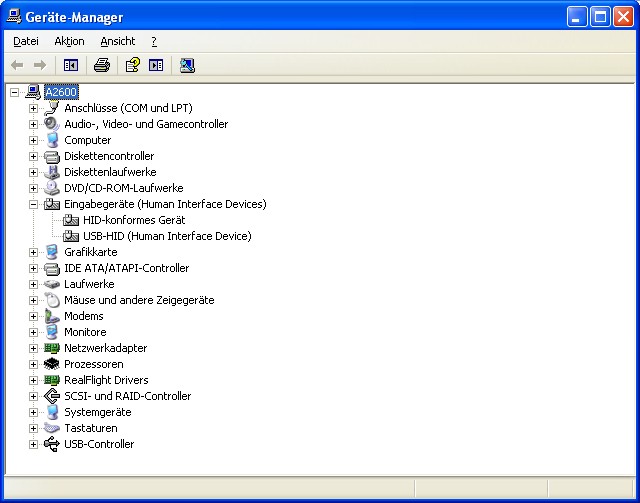Click the green network card icon for Netzwerkadapter
The width and height of the screenshot is (640, 503).
coord(52,348)
